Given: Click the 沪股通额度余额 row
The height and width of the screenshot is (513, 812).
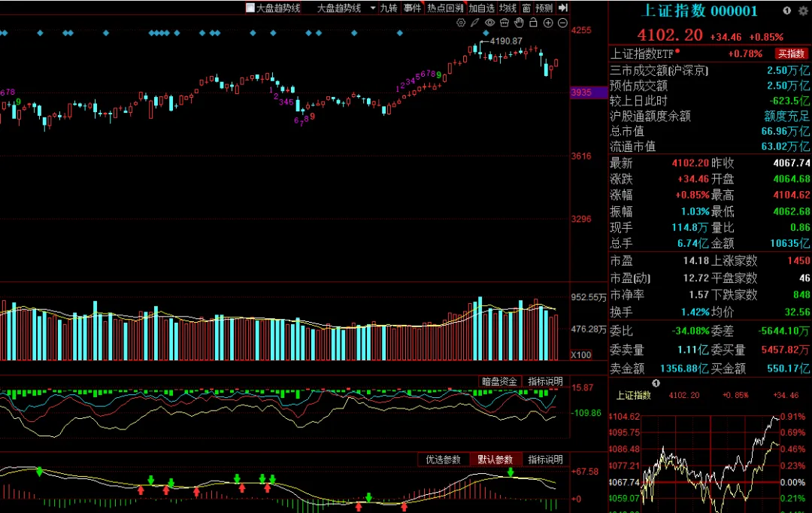Looking at the screenshot, I should pos(710,116).
